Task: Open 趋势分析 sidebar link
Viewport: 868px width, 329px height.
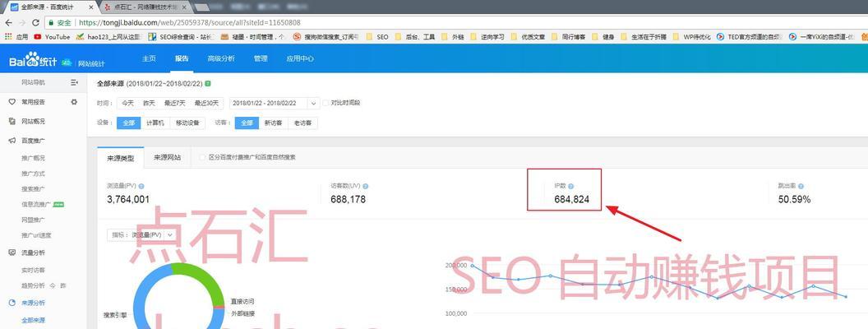Action: (x=33, y=285)
